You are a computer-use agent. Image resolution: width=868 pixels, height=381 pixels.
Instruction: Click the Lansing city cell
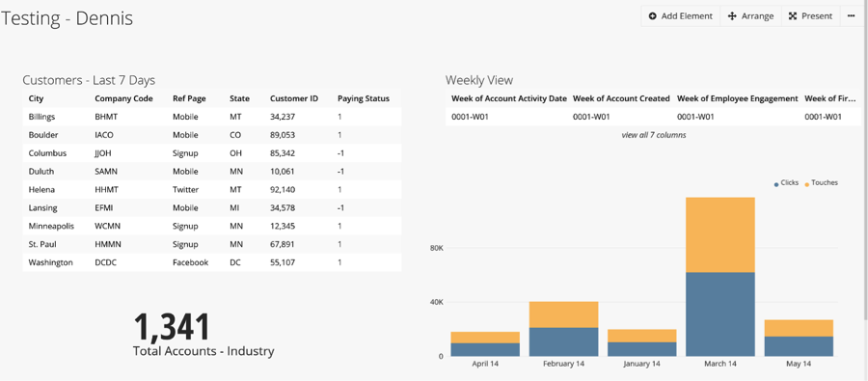(42, 208)
